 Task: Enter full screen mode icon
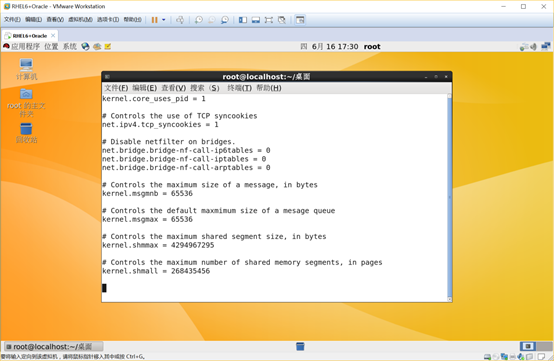click(269, 20)
